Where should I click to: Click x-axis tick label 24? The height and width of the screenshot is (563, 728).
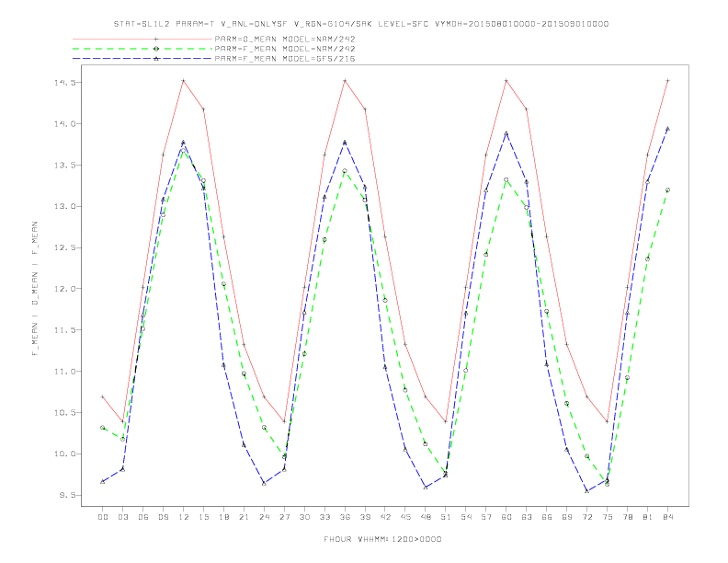point(264,517)
